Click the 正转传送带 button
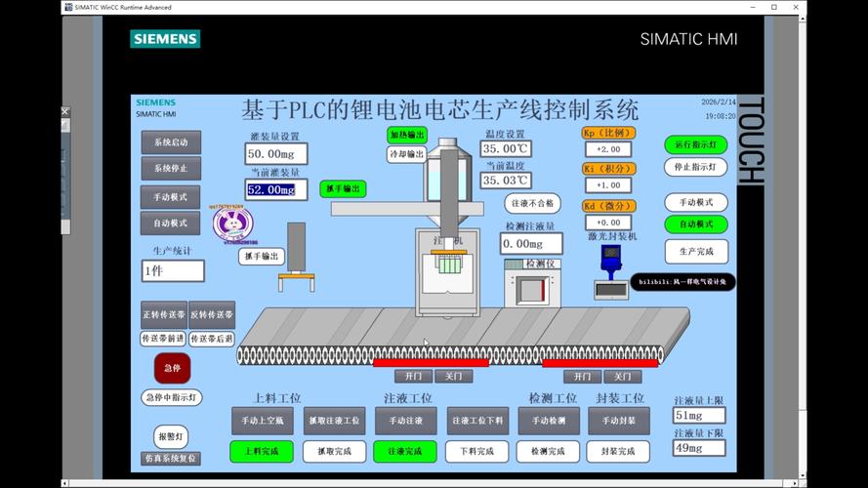 click(164, 314)
